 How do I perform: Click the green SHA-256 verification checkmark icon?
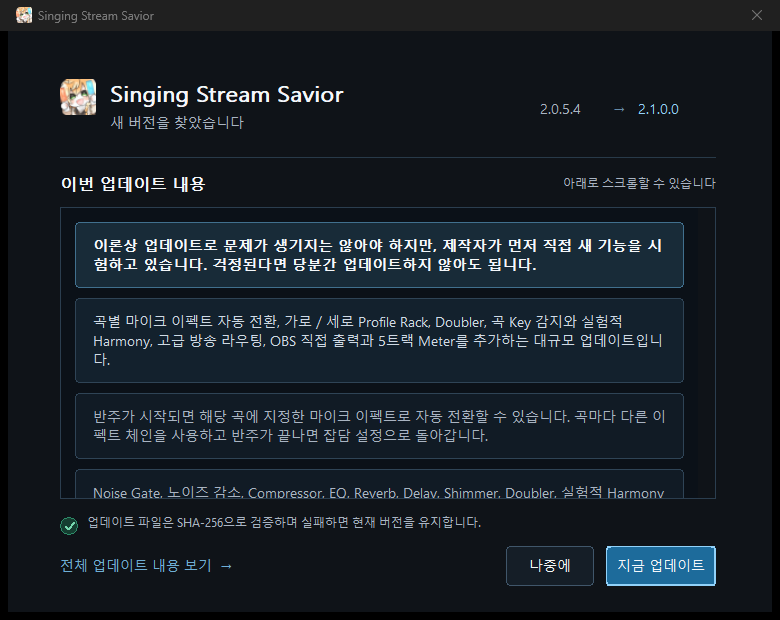pyautogui.click(x=69, y=525)
